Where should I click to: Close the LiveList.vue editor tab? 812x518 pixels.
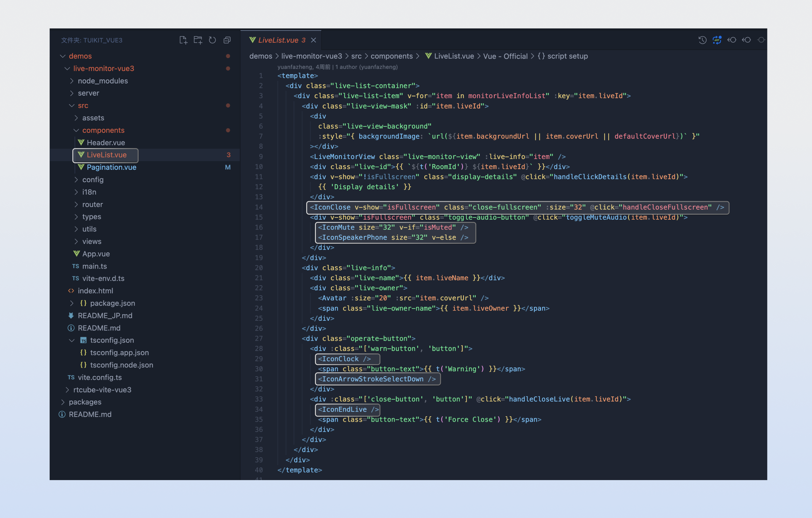[313, 40]
